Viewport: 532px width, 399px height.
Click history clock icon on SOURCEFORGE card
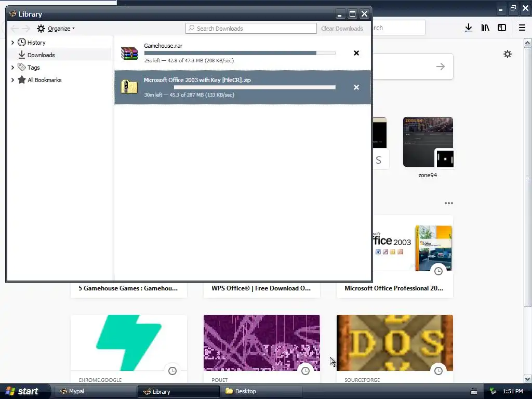coord(438,371)
